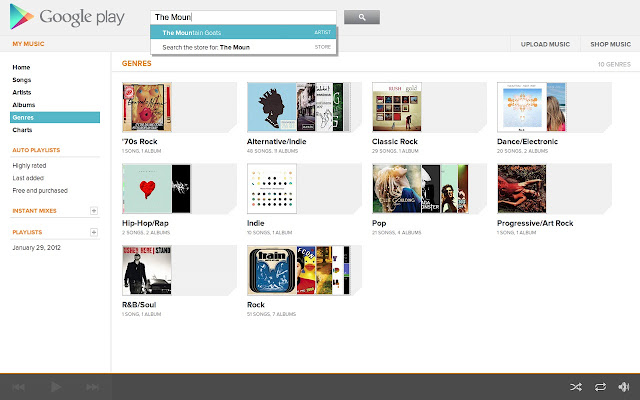Click the Playlists heading
The width and height of the screenshot is (640, 400).
27,232
